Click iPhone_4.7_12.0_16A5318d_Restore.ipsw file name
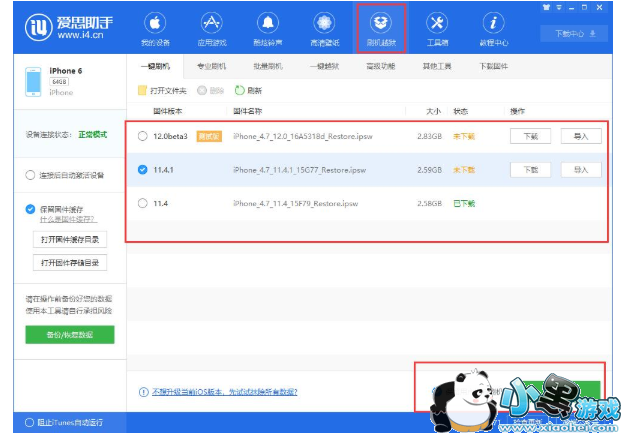This screenshot has width=622, height=436. pyautogui.click(x=303, y=136)
